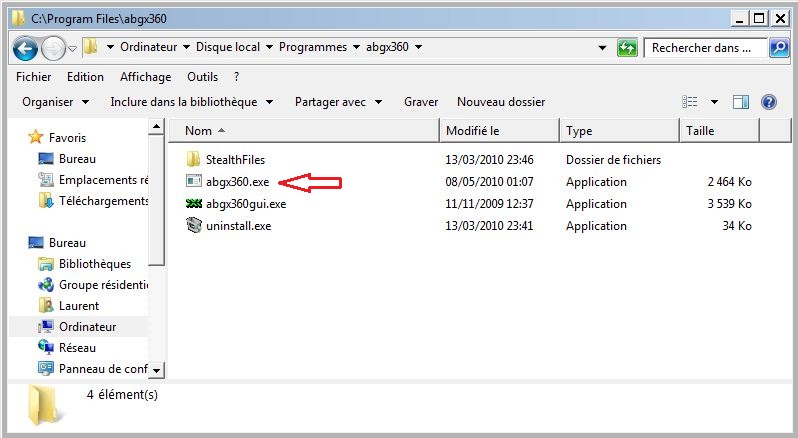Click the blue help question mark icon
The width and height of the screenshot is (798, 438).
(768, 102)
